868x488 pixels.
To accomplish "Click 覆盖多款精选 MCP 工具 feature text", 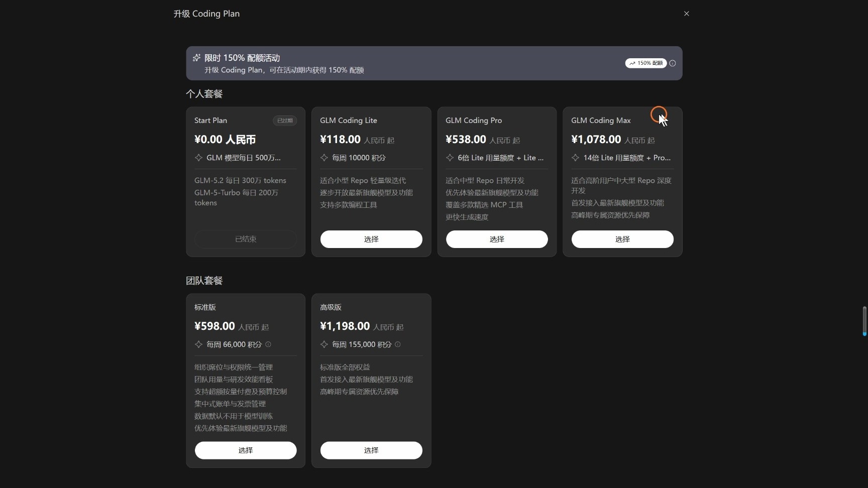I will [484, 205].
